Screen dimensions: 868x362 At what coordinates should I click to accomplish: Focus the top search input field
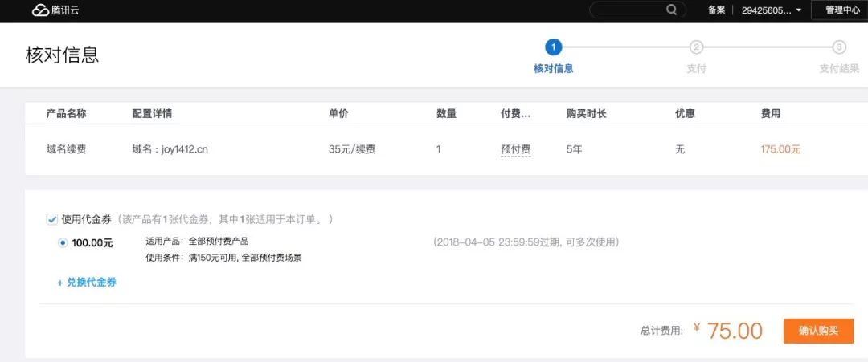tap(637, 10)
